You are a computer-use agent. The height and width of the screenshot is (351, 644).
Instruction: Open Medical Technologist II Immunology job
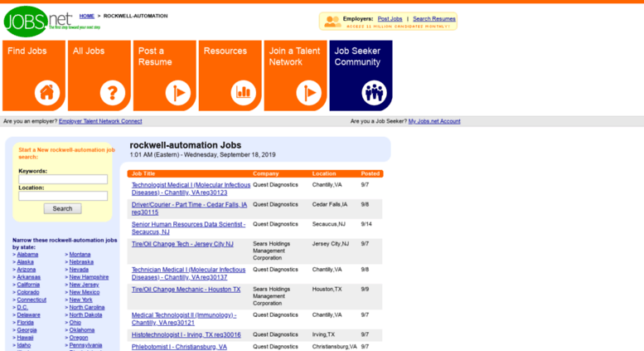click(x=184, y=319)
